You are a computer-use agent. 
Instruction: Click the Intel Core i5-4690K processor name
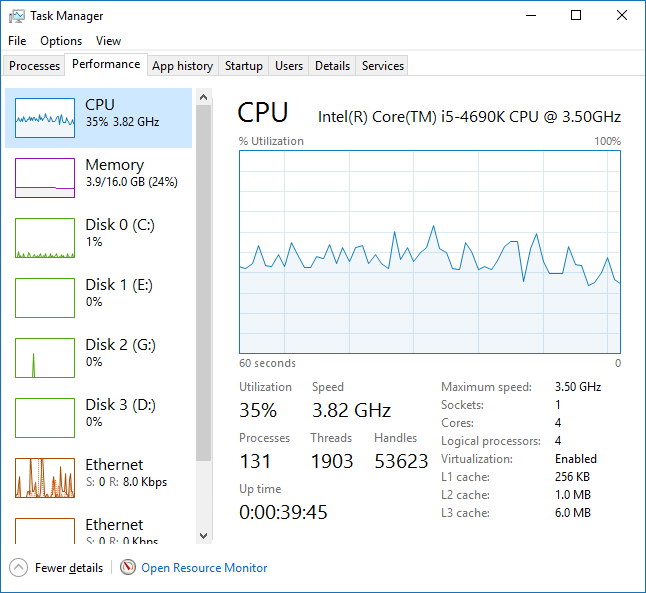[x=469, y=117]
